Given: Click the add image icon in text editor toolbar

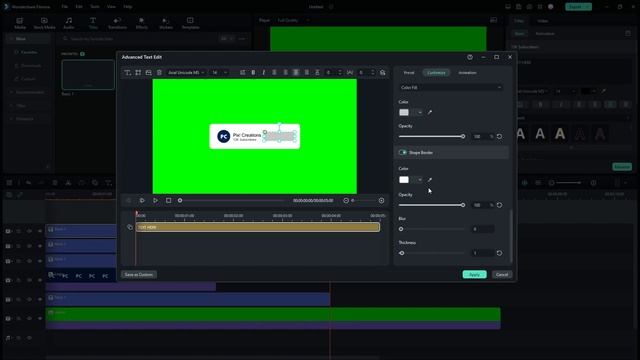Looking at the screenshot, I should pyautogui.click(x=149, y=73).
